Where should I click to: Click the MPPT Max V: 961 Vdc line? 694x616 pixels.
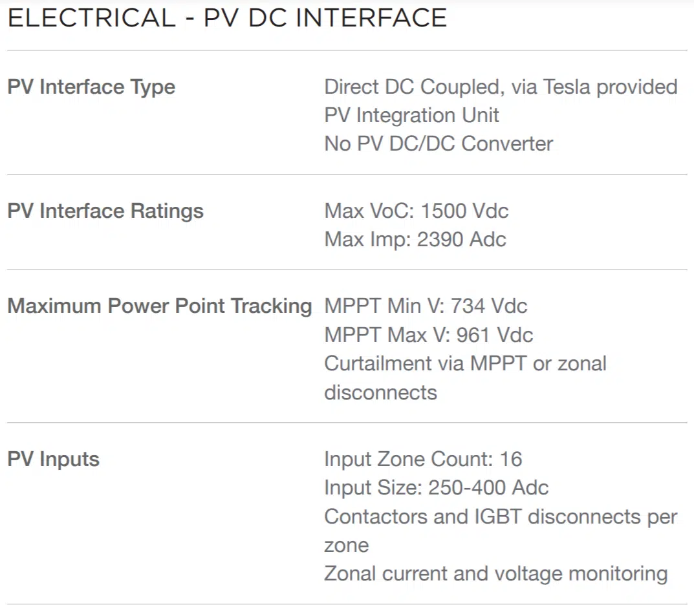click(x=428, y=335)
